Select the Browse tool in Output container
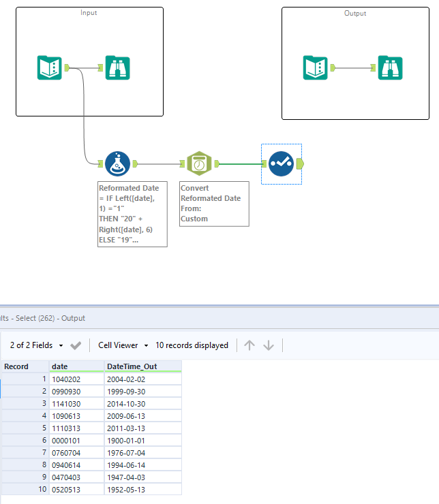The width and height of the screenshot is (439, 504). tap(390, 68)
